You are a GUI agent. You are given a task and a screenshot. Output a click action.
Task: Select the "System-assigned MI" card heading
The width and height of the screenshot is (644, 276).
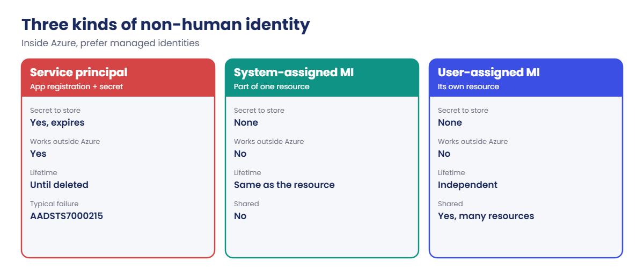[x=294, y=72]
